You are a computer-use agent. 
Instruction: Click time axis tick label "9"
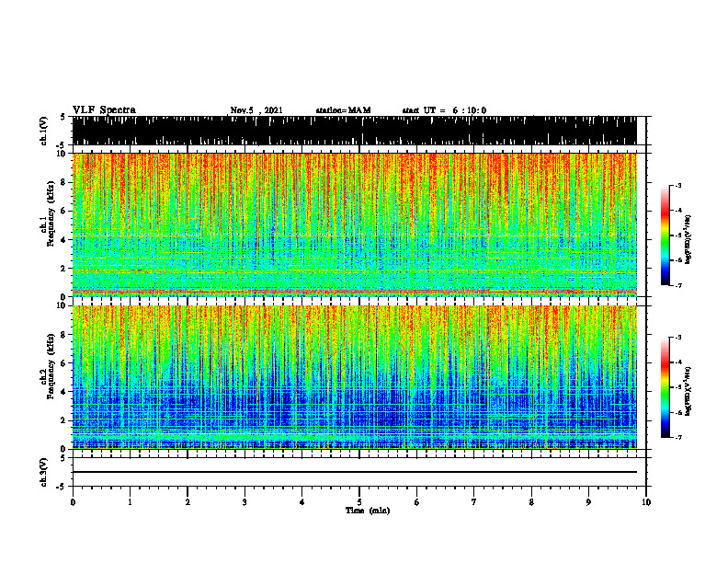point(588,502)
